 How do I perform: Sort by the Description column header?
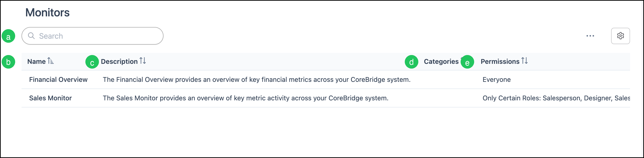(119, 61)
